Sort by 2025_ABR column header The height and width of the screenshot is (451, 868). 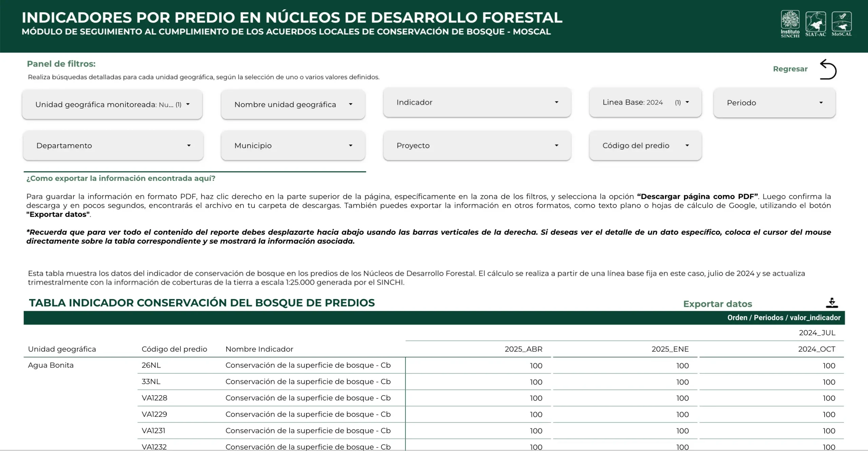click(x=523, y=349)
